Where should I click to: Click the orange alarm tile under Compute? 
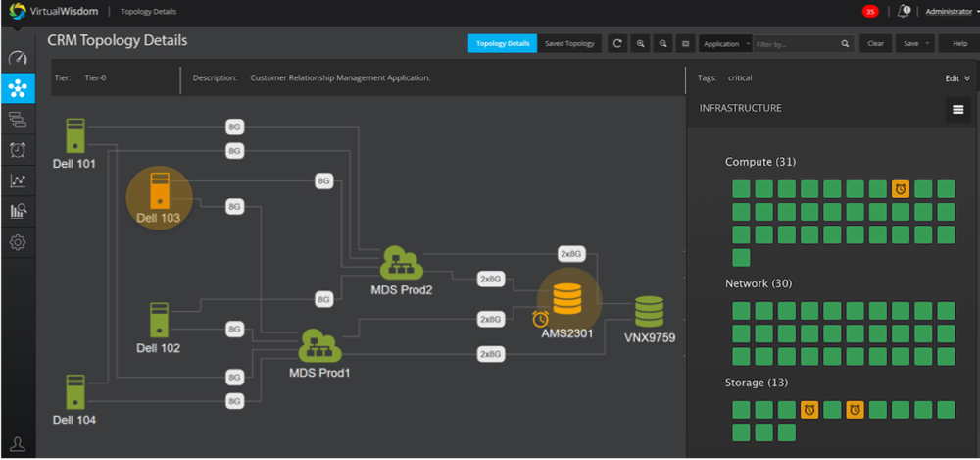tap(901, 189)
